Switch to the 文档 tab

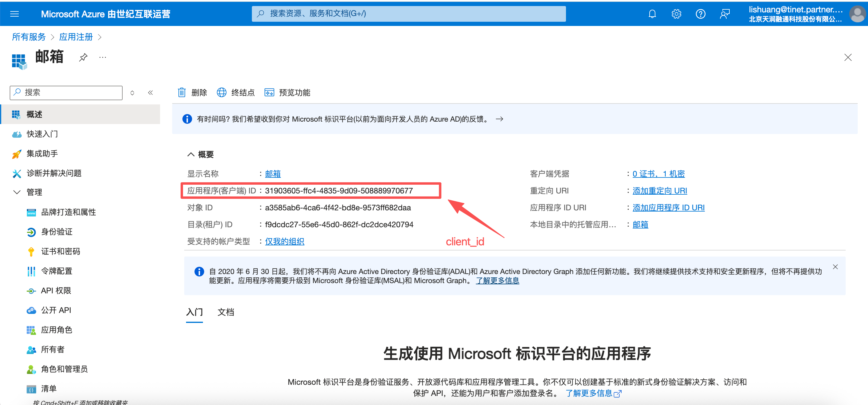click(x=225, y=312)
